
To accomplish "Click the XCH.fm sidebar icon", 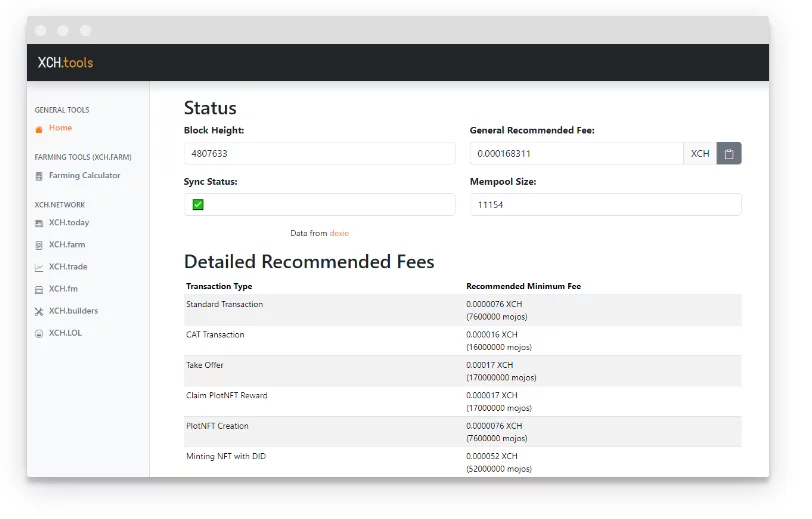I will 39,289.
